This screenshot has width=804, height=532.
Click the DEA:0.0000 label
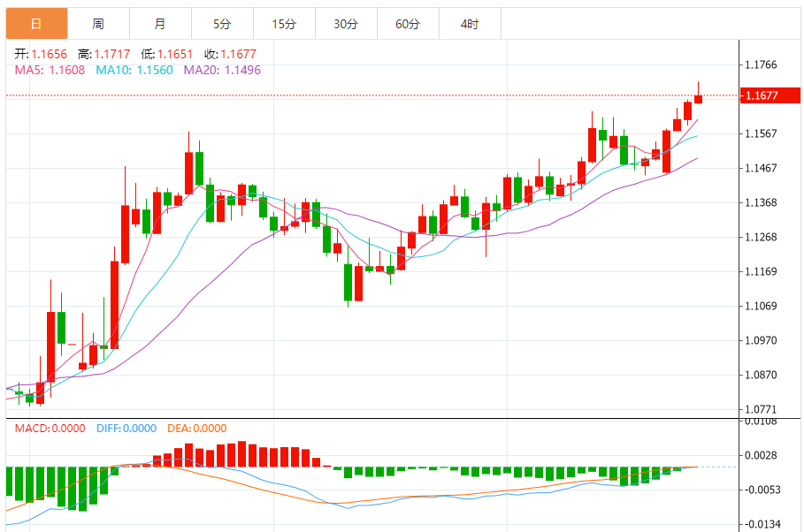coord(197,429)
